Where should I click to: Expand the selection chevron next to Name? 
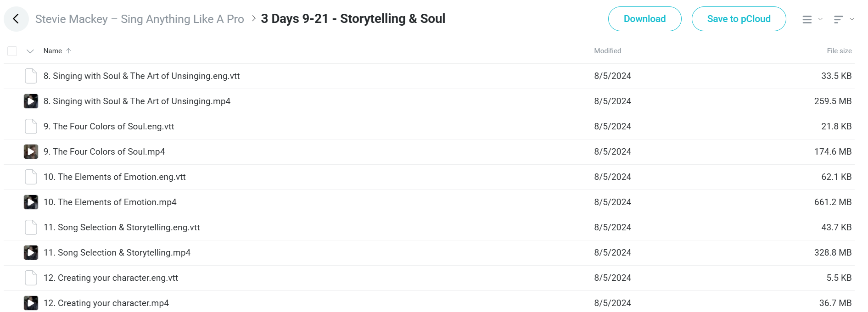(30, 51)
